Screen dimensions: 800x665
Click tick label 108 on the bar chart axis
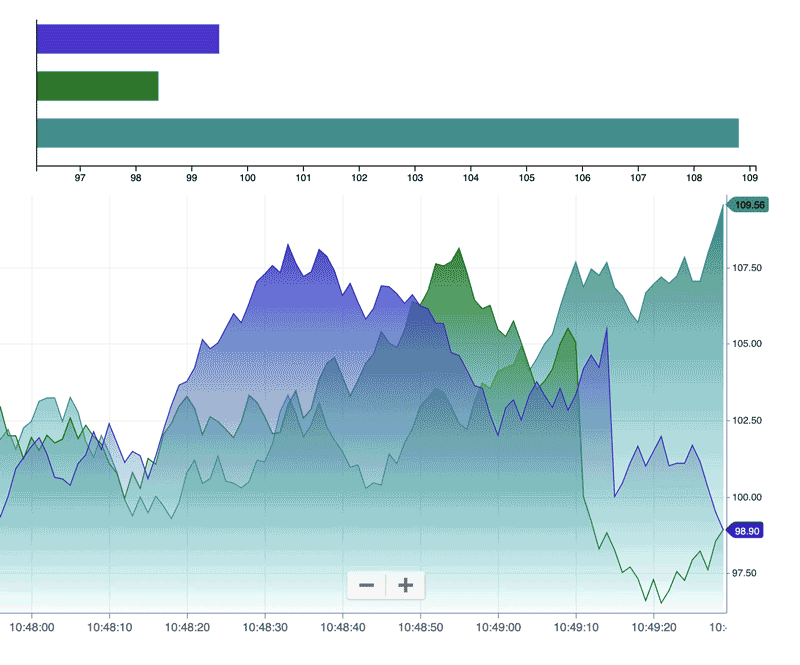tap(694, 179)
